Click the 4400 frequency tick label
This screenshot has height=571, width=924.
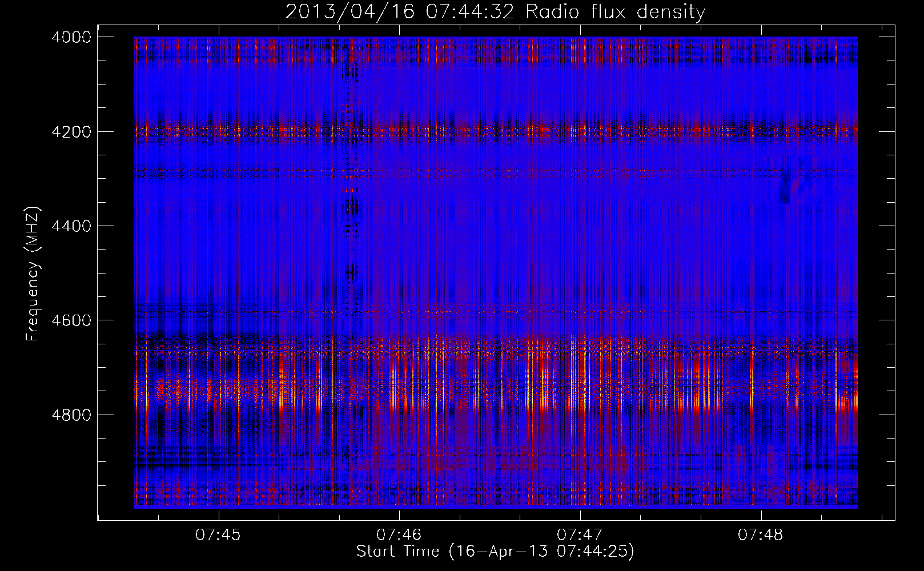coord(71,226)
